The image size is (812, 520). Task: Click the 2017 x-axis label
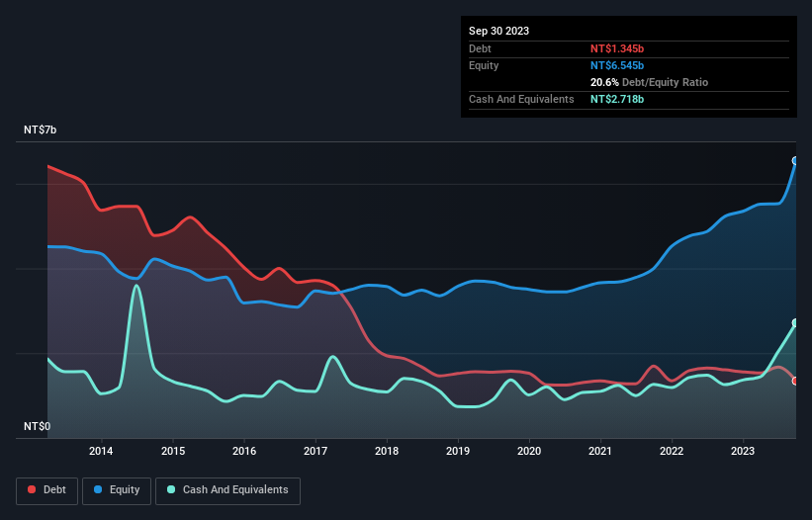pos(316,451)
